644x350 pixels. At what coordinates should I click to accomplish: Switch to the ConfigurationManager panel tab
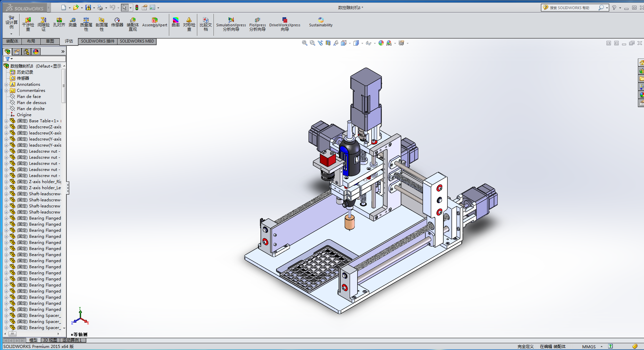(x=26, y=52)
